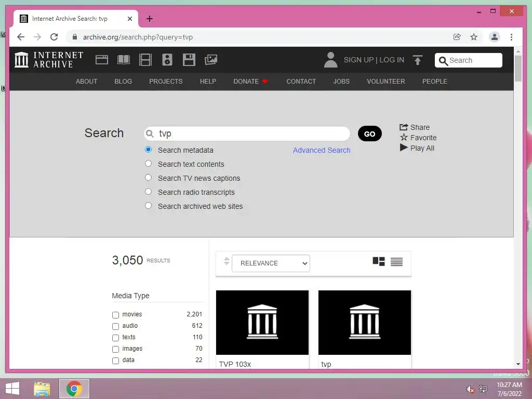Open the Software floppy-disk icon

[189, 60]
